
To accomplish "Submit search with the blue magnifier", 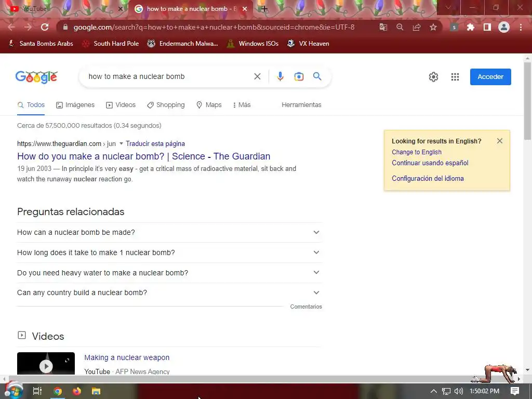I will point(317,76).
